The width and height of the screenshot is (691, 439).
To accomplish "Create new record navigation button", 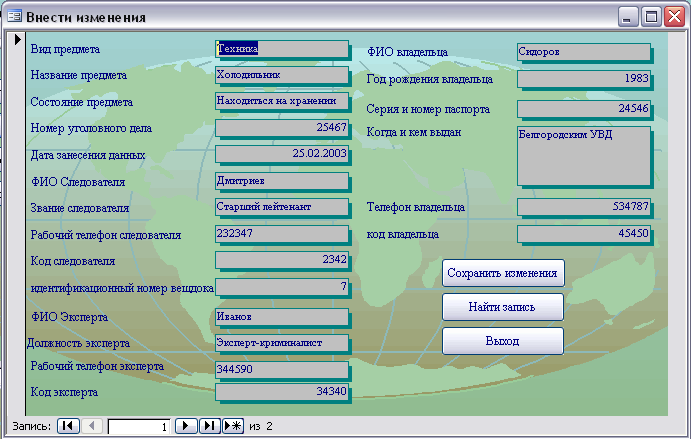I will pyautogui.click(x=233, y=426).
